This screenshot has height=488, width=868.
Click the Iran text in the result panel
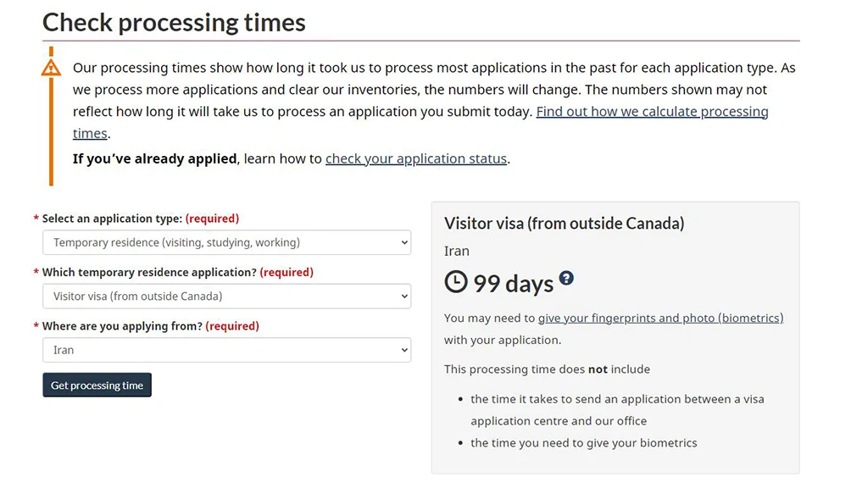coord(457,251)
